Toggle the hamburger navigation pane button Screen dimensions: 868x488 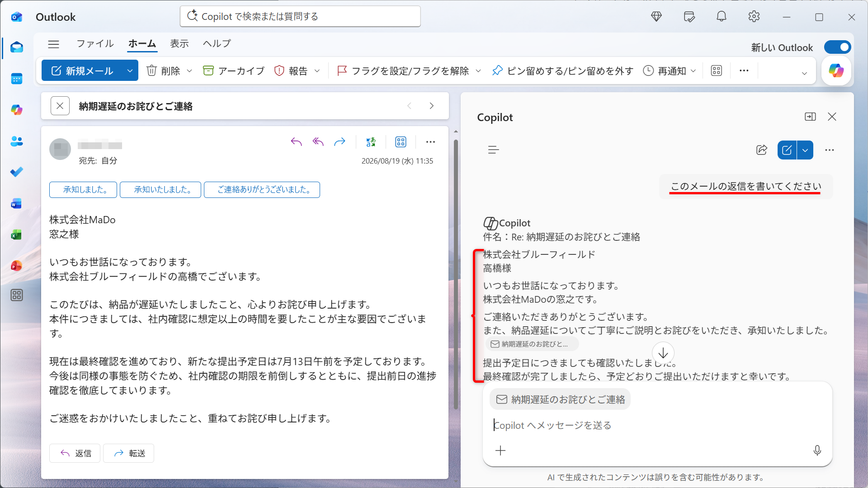click(54, 44)
